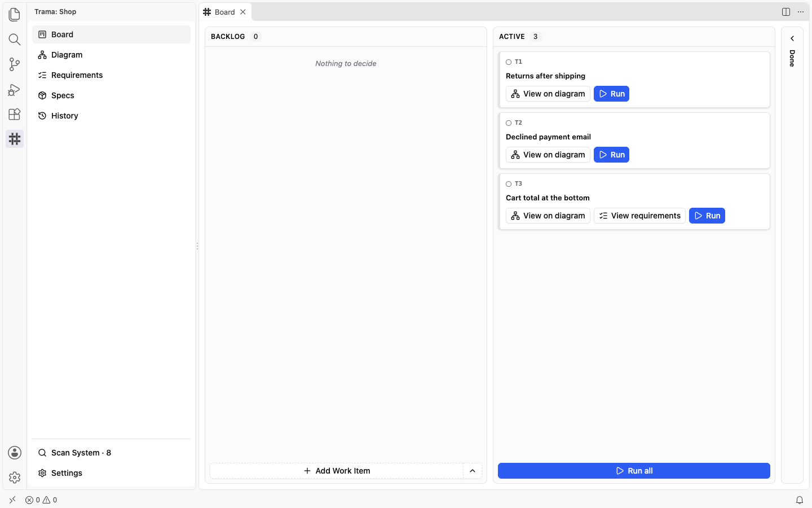
Task: Click the Cart total at the bottom title
Action: tap(548, 198)
